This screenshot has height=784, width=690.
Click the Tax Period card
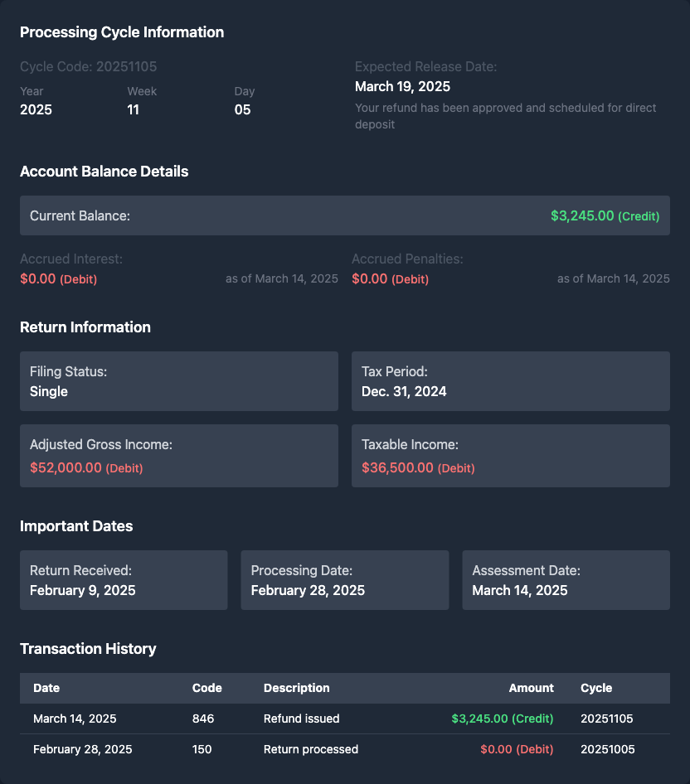511,381
